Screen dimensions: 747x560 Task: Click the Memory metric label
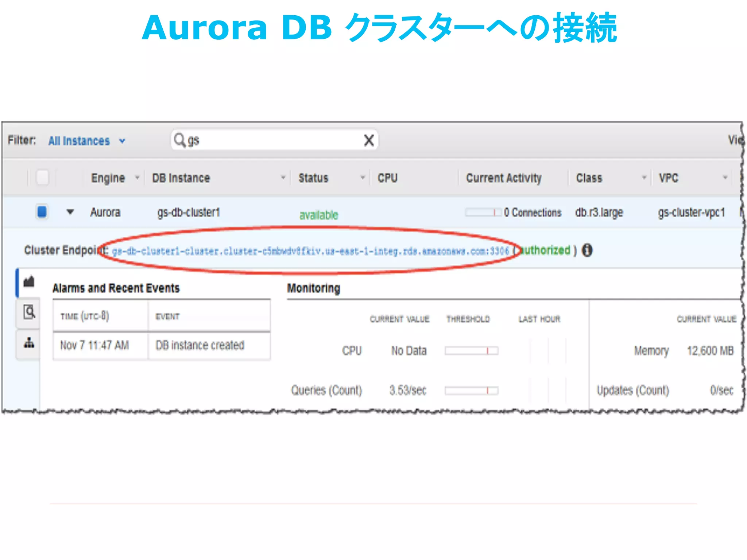point(651,351)
